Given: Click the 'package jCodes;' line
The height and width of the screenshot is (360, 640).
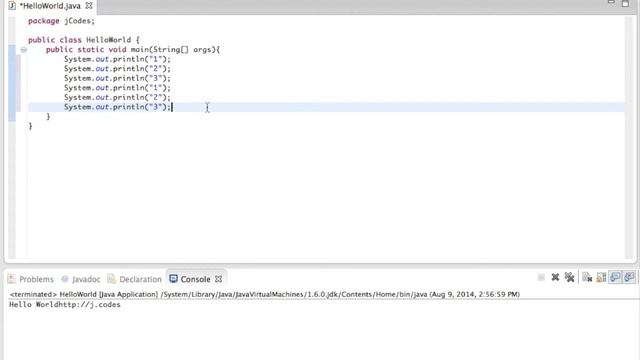Looking at the screenshot, I should click(61, 21).
